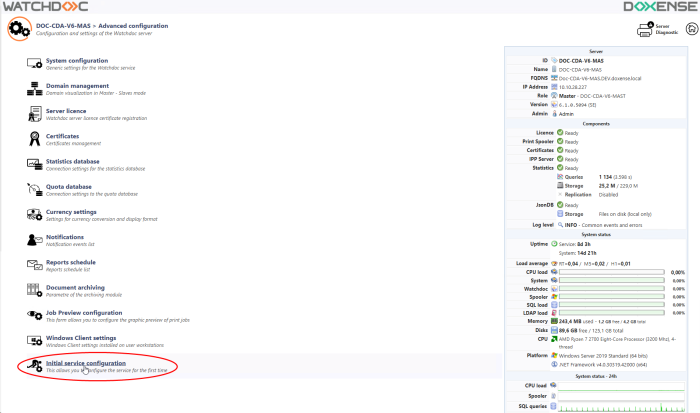Open the Server Diagnostic printer icon
This screenshot has height=413, width=700.
pyautogui.click(x=643, y=29)
